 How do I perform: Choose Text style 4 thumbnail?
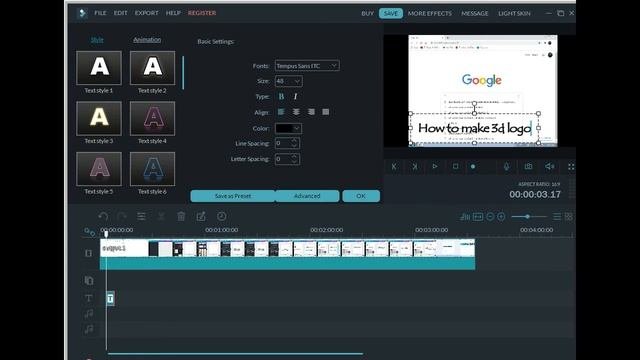click(x=152, y=118)
